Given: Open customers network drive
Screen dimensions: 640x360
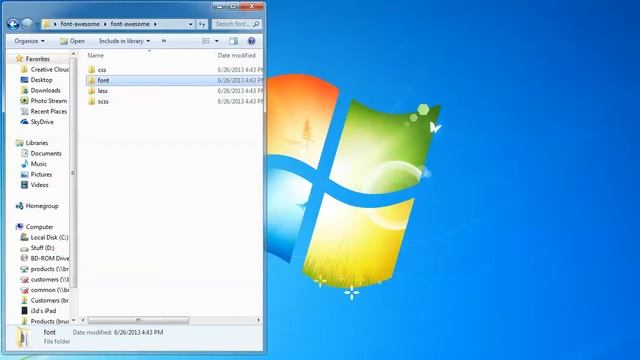Looking at the screenshot, I should [x=49, y=280].
